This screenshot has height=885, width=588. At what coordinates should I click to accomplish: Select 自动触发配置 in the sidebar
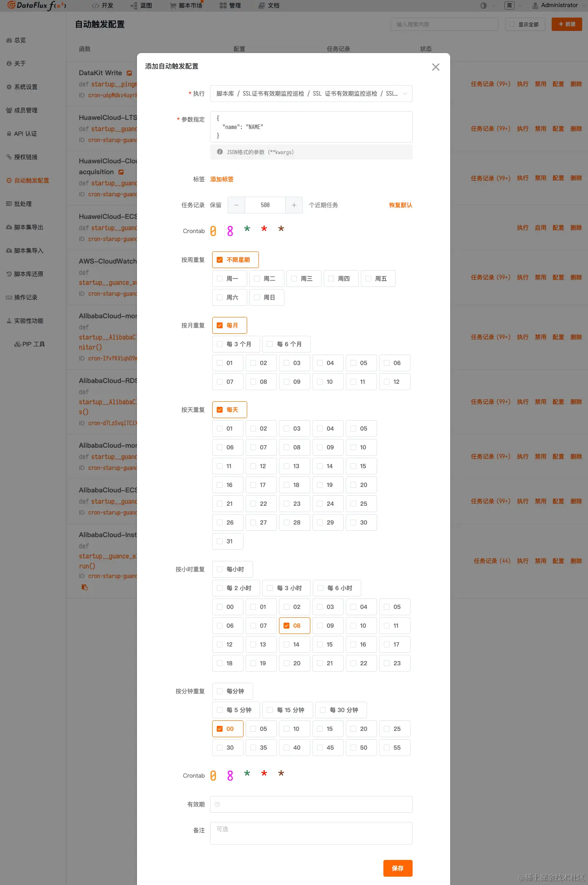pos(28,180)
